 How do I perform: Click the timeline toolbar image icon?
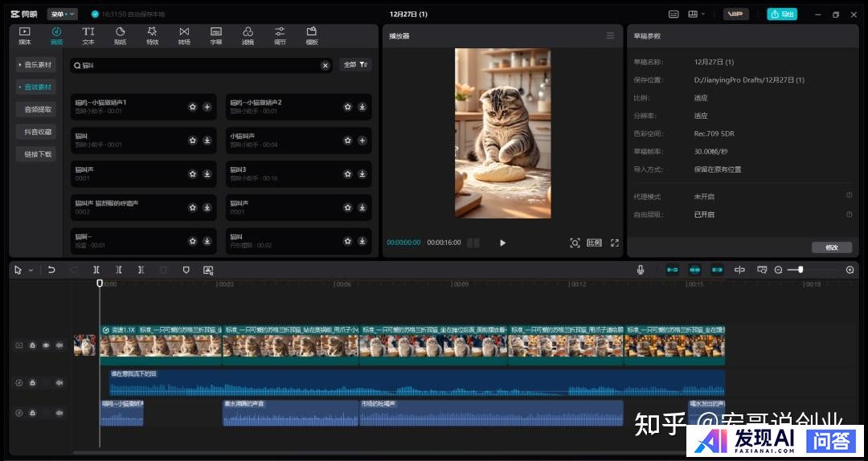[x=208, y=270]
